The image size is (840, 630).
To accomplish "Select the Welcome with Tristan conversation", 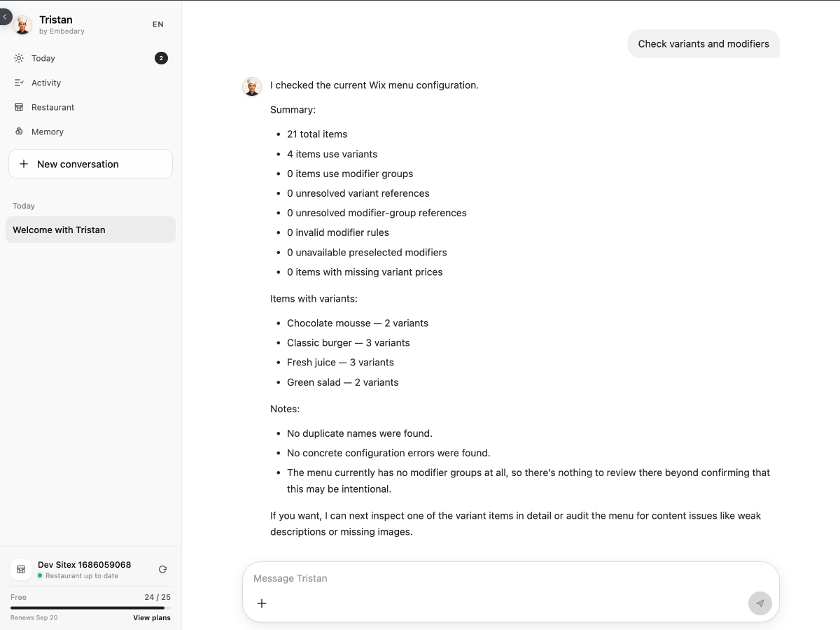I will coord(90,230).
